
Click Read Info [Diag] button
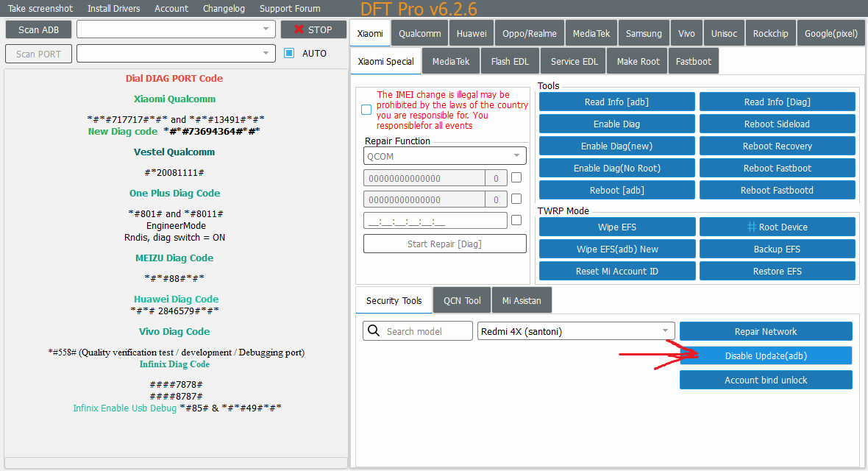[778, 102]
